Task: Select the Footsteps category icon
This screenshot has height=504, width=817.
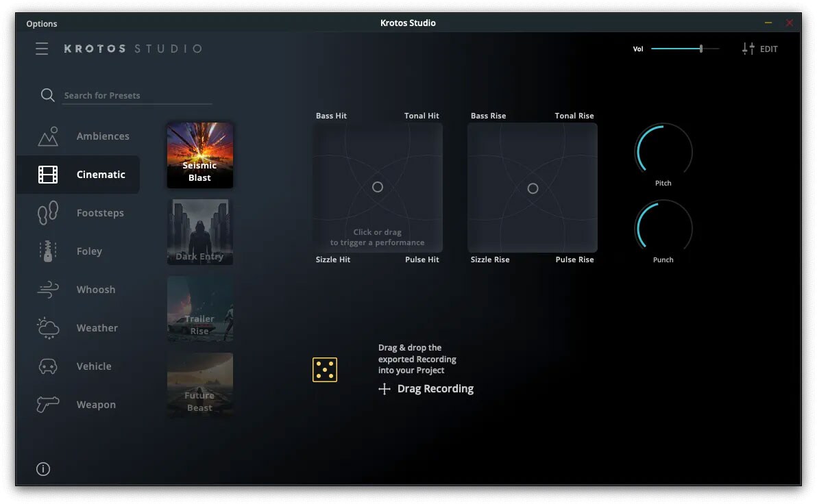Action: pyautogui.click(x=48, y=213)
